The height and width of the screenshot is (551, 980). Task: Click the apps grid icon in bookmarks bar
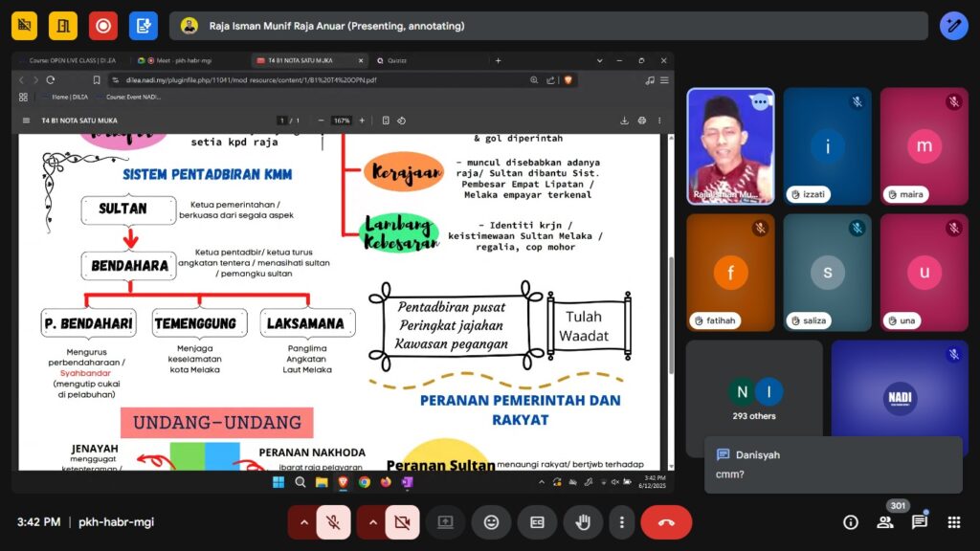[x=23, y=97]
